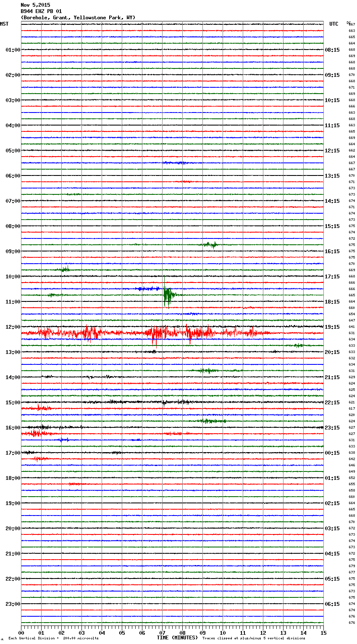The height and width of the screenshot is (644, 357).
Task: Click the 04:15 UTC time label
Action: [332, 554]
